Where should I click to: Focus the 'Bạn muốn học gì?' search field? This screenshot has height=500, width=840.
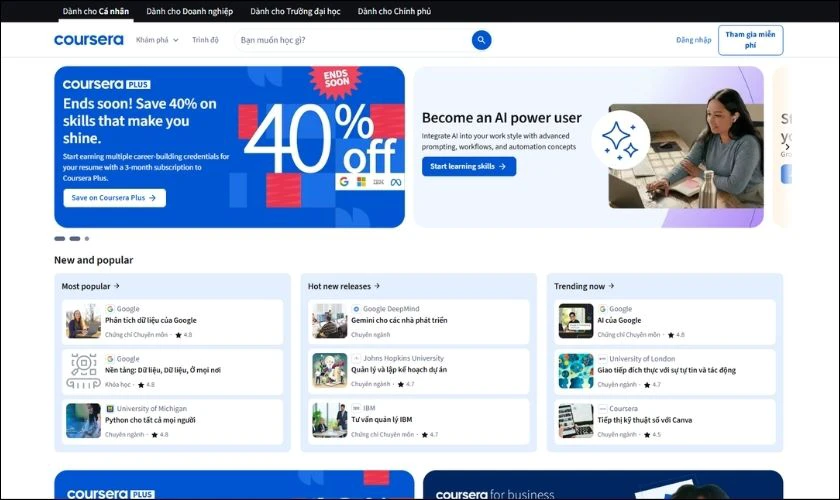354,40
